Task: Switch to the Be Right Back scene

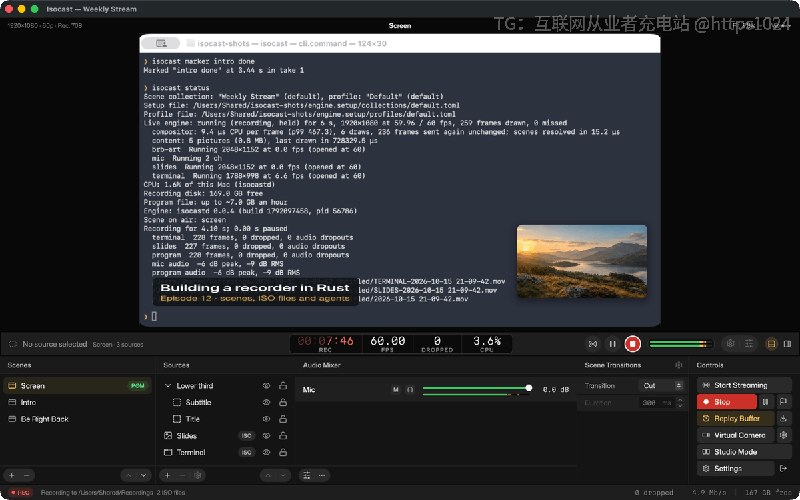Action: (x=77, y=419)
